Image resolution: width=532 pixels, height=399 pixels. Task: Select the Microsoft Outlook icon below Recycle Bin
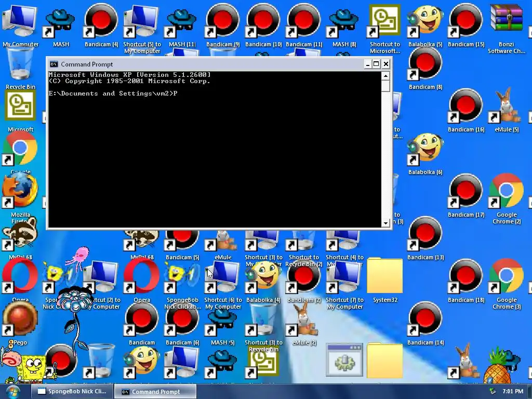click(20, 106)
